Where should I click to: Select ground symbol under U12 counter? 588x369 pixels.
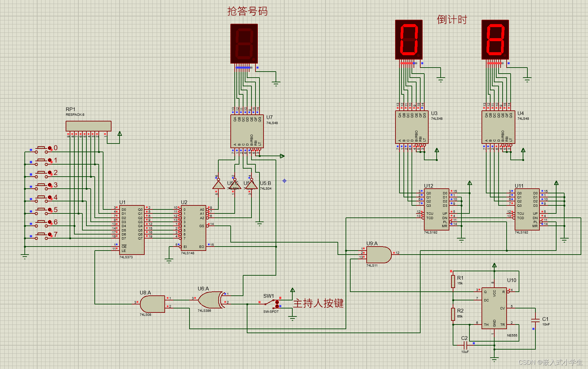(x=461, y=240)
